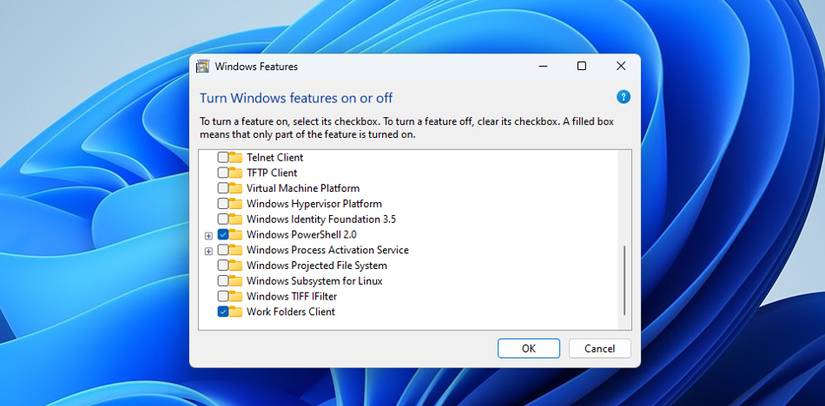Click the Windows Identity Foundation 3.5 folder icon
Screen dimensions: 825x406
pyautogui.click(x=235, y=219)
